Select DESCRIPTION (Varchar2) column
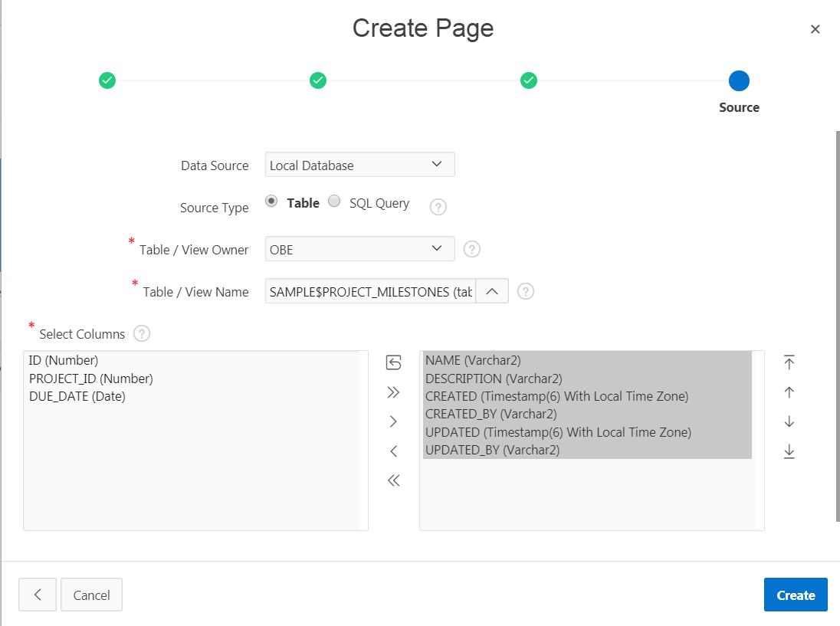Screen dimensions: 840x626 click(x=587, y=379)
